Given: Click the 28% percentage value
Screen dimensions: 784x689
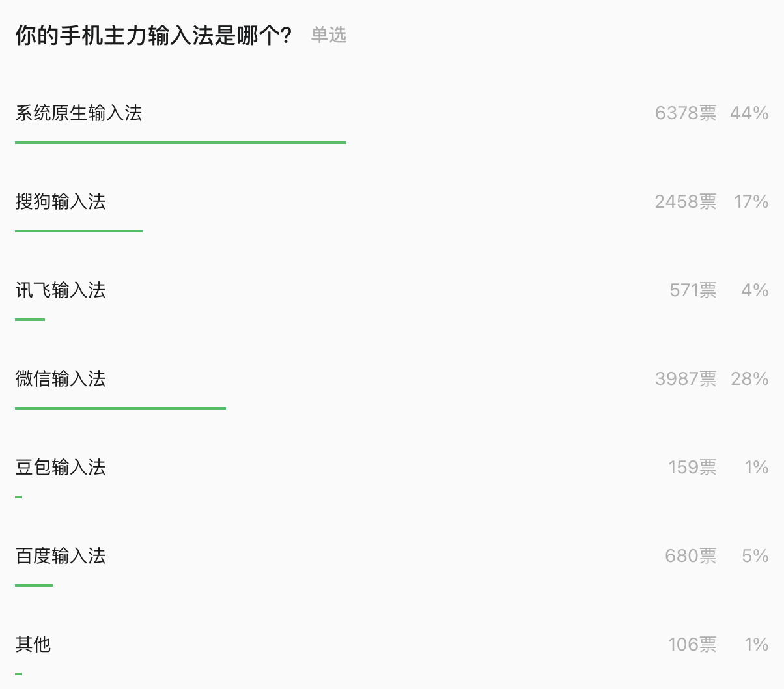Looking at the screenshot, I should (x=749, y=379).
